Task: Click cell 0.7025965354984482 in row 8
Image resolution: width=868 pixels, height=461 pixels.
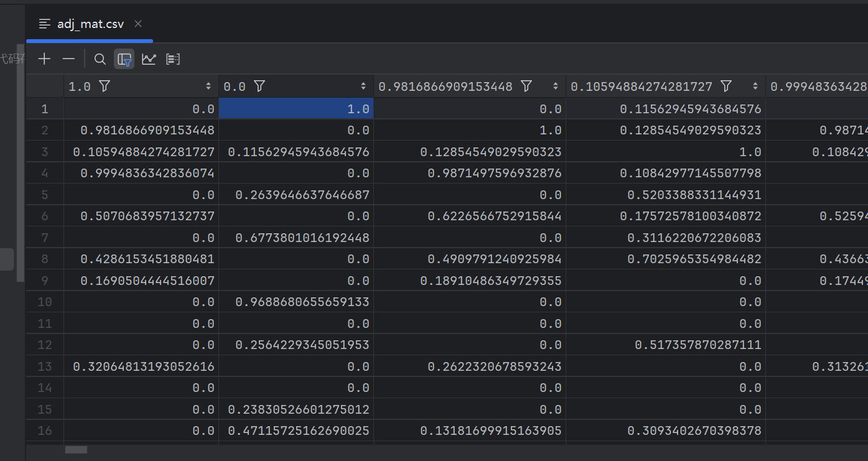Action: (x=666, y=259)
